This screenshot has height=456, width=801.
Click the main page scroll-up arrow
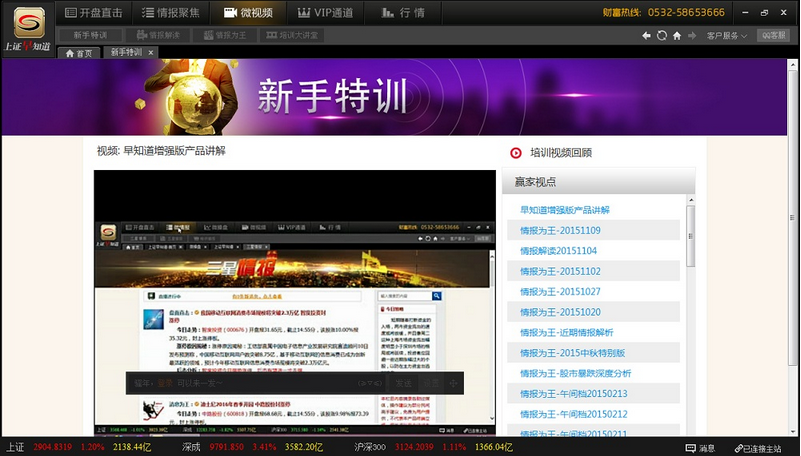[793, 64]
